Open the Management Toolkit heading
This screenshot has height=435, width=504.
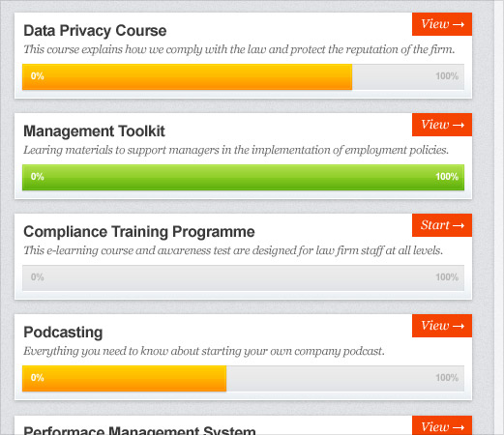(x=94, y=131)
